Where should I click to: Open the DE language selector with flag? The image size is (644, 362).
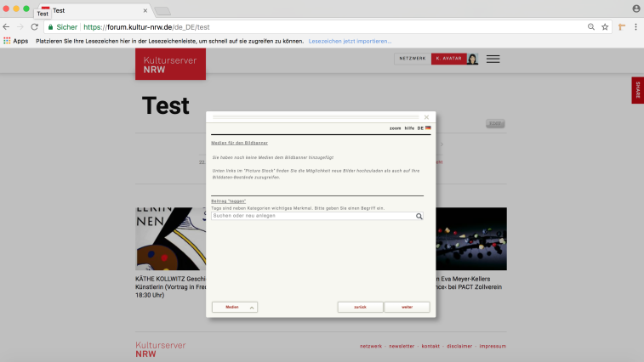[x=424, y=127]
